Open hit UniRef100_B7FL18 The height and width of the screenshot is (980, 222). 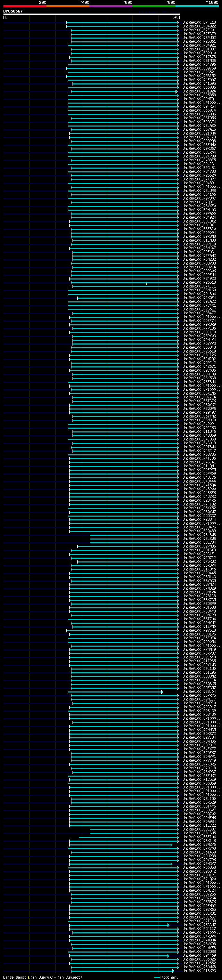pos(199,23)
